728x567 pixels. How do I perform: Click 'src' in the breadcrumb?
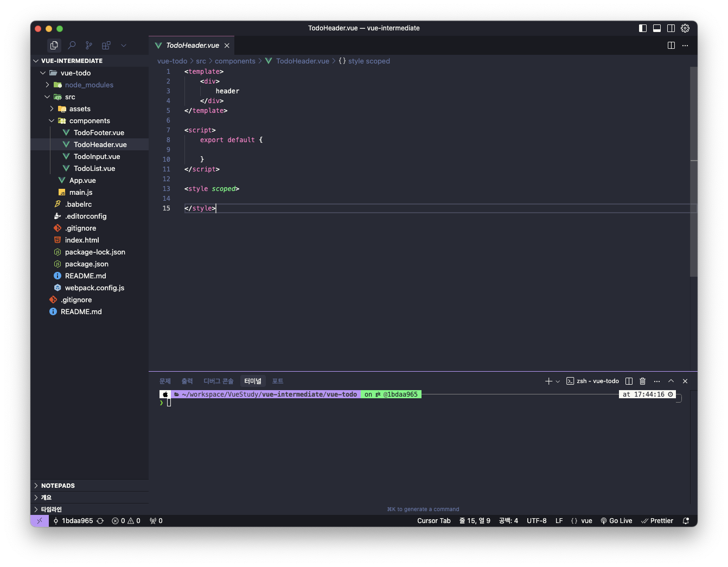201,61
